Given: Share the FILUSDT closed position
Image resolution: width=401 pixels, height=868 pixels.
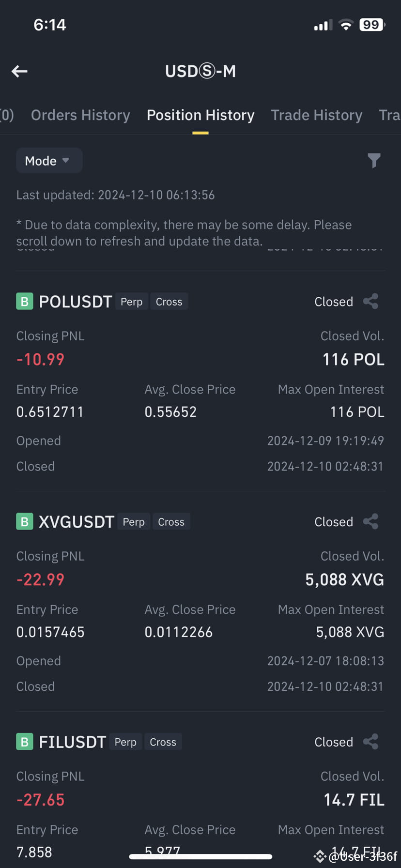Looking at the screenshot, I should pyautogui.click(x=371, y=742).
